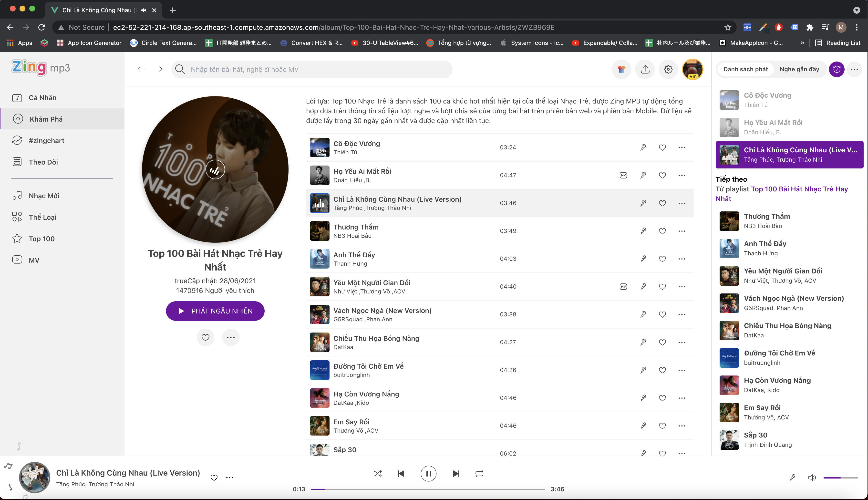Screen dimensions: 868x500
Task: Click the alarm timer icon in playlist panel
Action: pyautogui.click(x=837, y=69)
